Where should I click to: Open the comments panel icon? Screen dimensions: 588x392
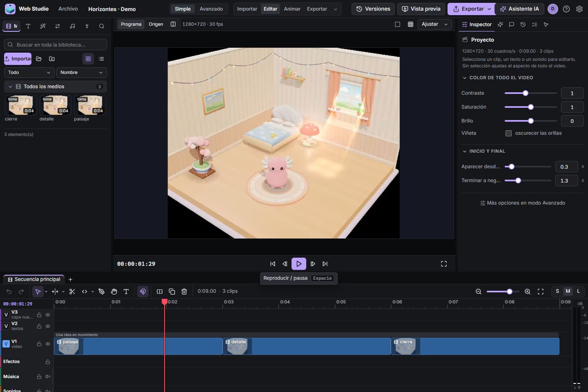[x=512, y=24]
